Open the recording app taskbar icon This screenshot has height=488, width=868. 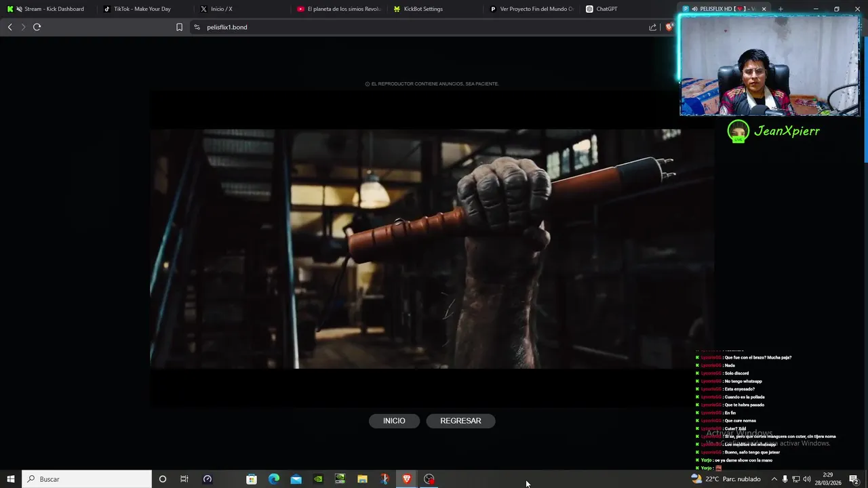coord(429,479)
